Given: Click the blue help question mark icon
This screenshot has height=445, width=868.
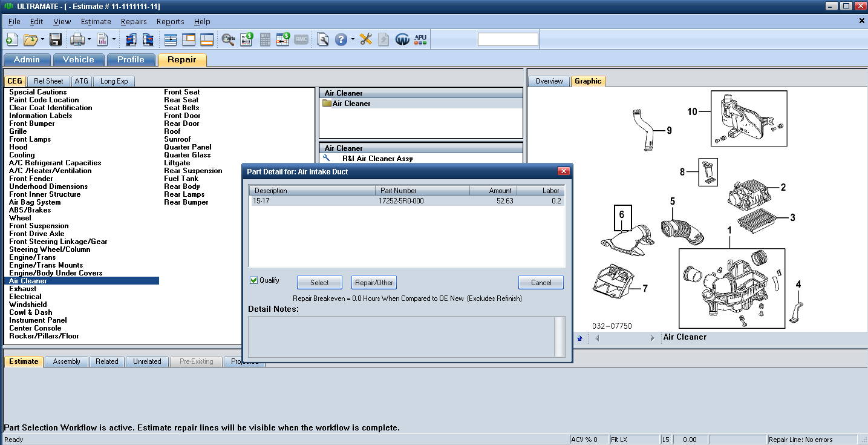Looking at the screenshot, I should (x=341, y=40).
